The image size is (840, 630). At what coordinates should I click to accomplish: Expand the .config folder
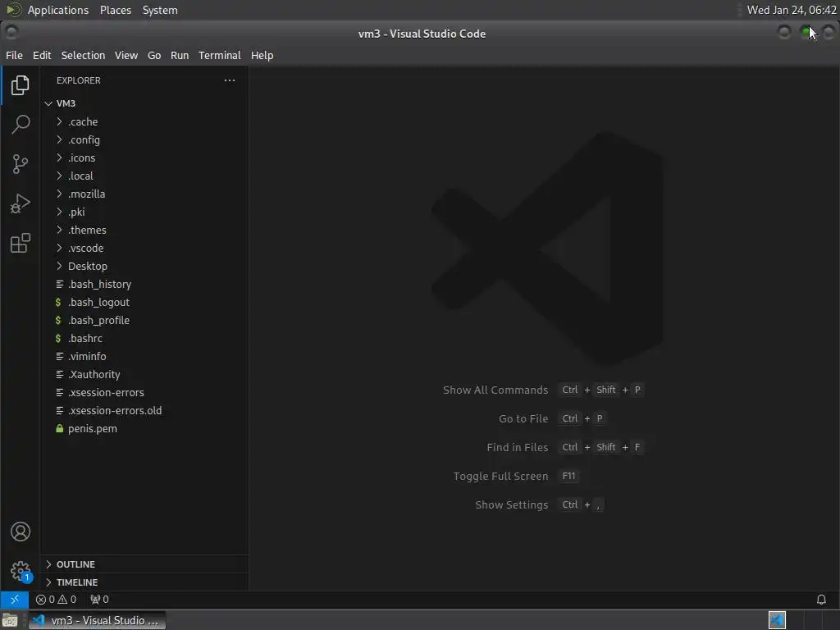click(x=144, y=139)
